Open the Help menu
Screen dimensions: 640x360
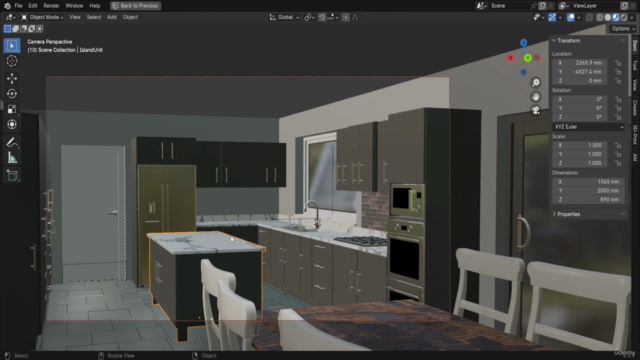click(95, 6)
